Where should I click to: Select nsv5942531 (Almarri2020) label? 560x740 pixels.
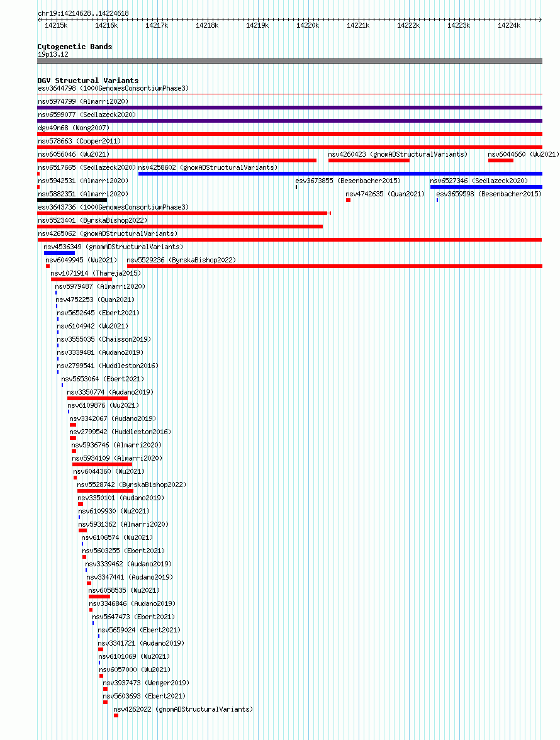[x=83, y=181]
